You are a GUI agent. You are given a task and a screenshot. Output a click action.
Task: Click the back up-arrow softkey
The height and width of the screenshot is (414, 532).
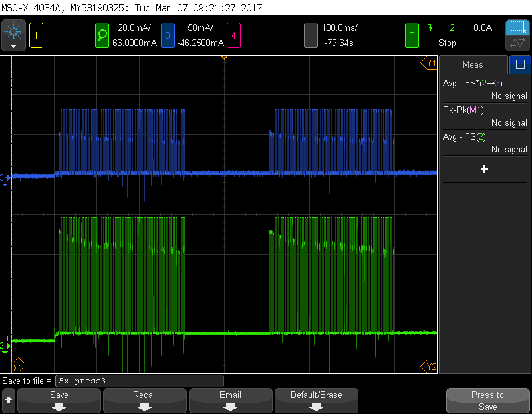9,401
